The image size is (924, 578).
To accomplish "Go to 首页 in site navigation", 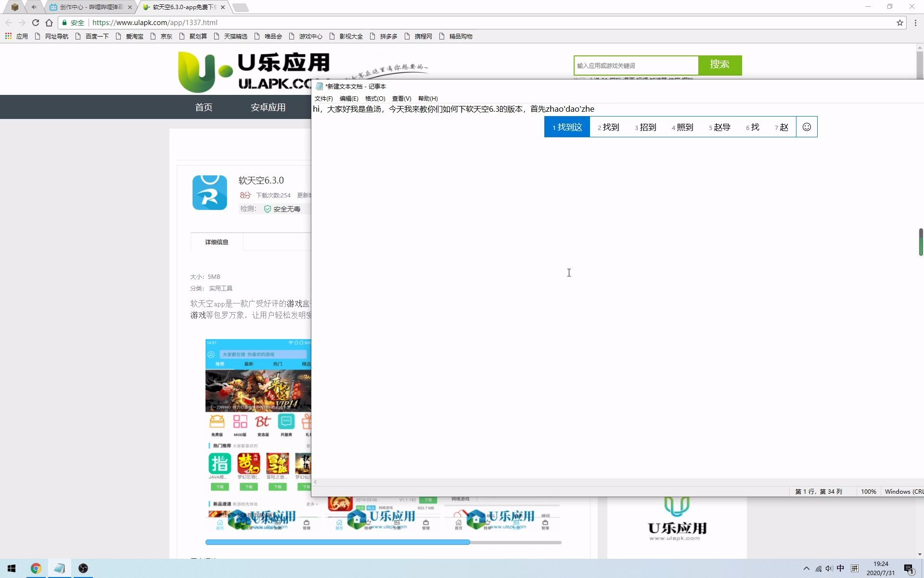I will click(x=204, y=107).
